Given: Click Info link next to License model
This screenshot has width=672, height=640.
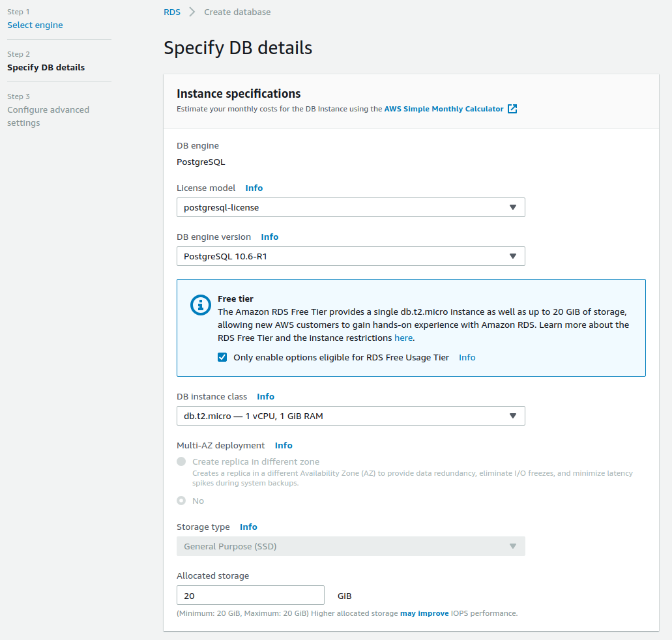Looking at the screenshot, I should [254, 188].
